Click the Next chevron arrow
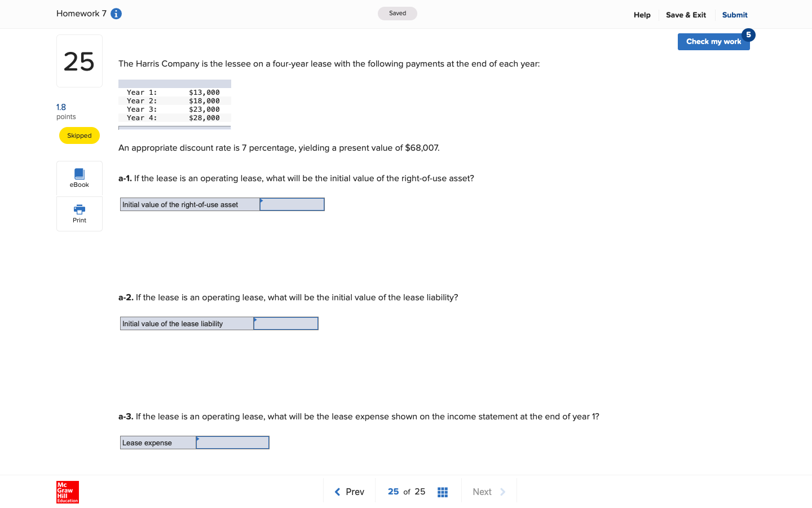812x508 pixels. pos(502,492)
